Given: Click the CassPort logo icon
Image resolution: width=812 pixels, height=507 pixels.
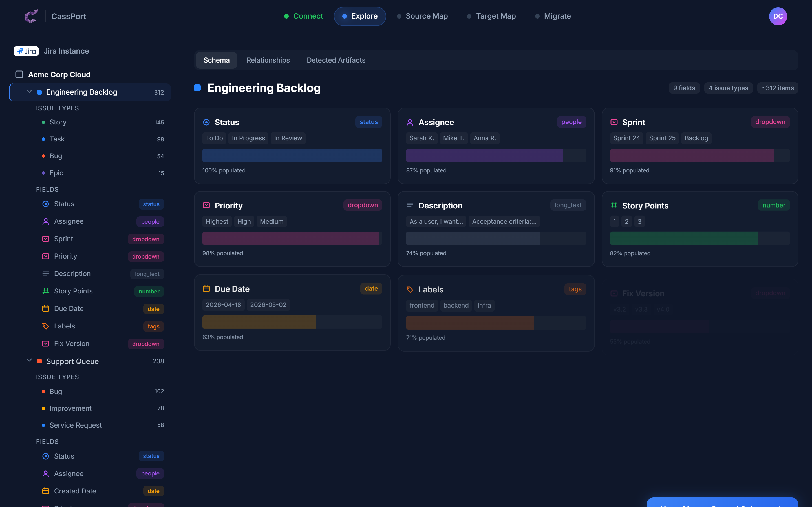Looking at the screenshot, I should point(31,16).
